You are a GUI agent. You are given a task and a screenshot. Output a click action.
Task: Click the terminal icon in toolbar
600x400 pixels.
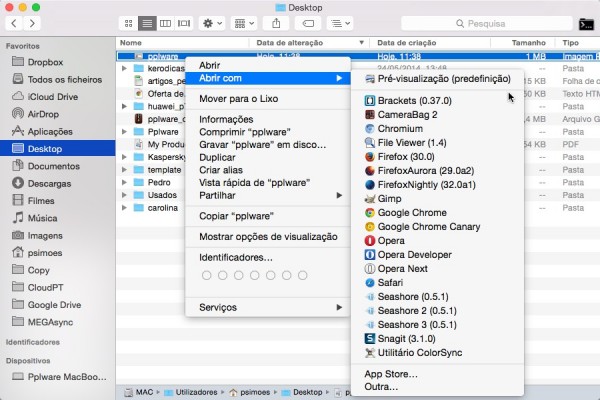[x=586, y=24]
